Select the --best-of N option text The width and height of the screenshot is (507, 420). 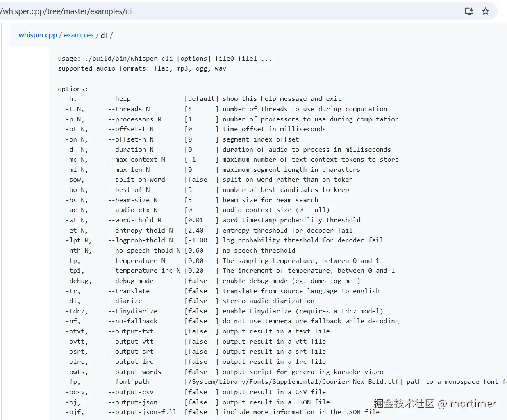[129, 189]
